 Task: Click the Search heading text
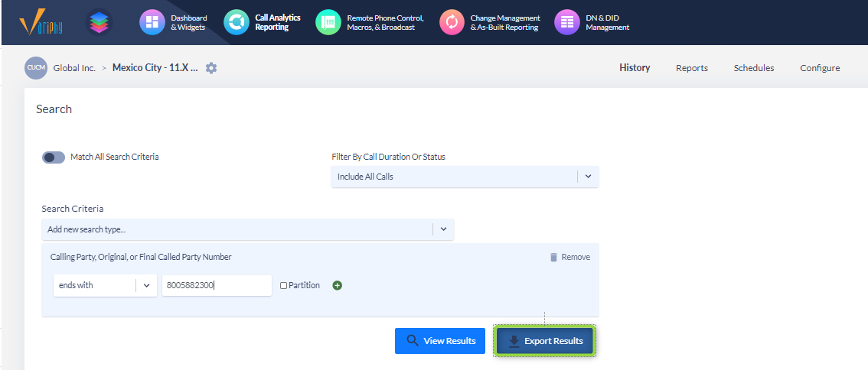point(54,109)
